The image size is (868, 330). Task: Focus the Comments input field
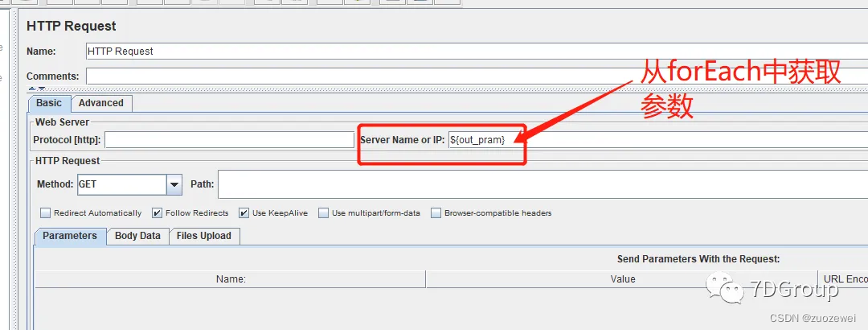click(477, 76)
